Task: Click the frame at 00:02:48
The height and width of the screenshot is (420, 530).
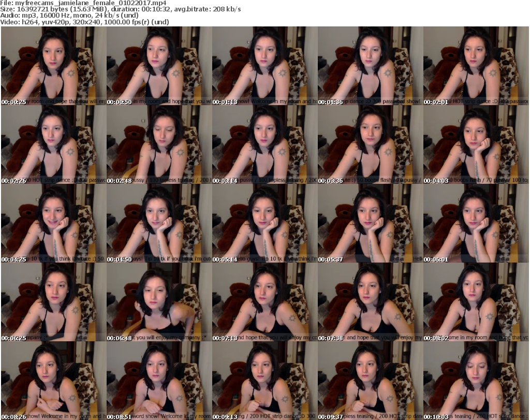Action: (x=159, y=144)
